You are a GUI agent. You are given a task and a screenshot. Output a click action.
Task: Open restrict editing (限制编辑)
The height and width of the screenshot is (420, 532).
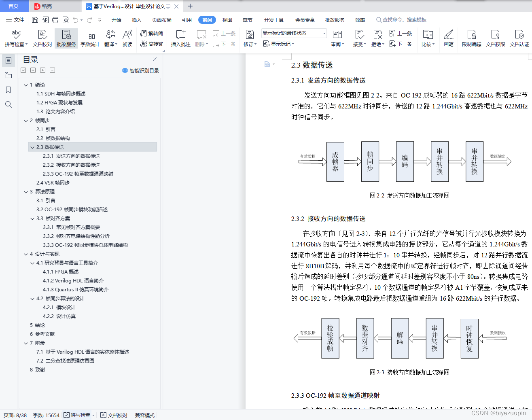point(472,38)
